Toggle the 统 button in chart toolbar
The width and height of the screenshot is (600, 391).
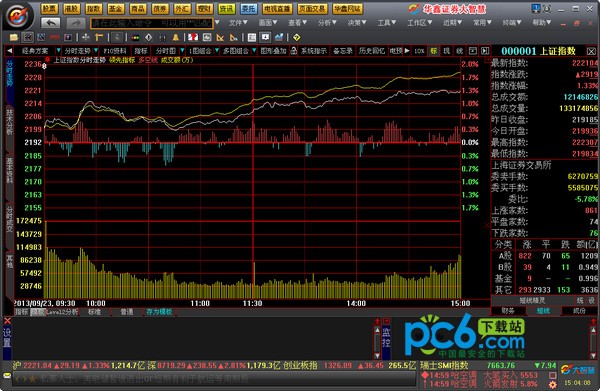click(x=459, y=51)
